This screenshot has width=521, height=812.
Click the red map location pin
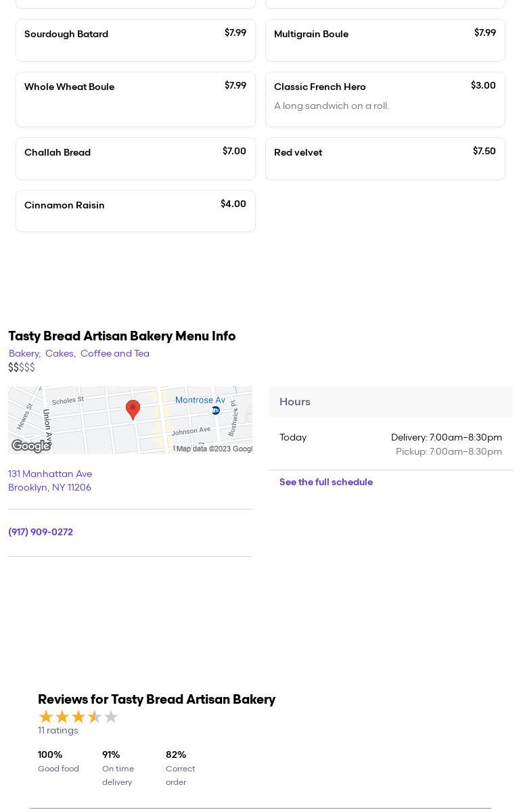tap(133, 409)
